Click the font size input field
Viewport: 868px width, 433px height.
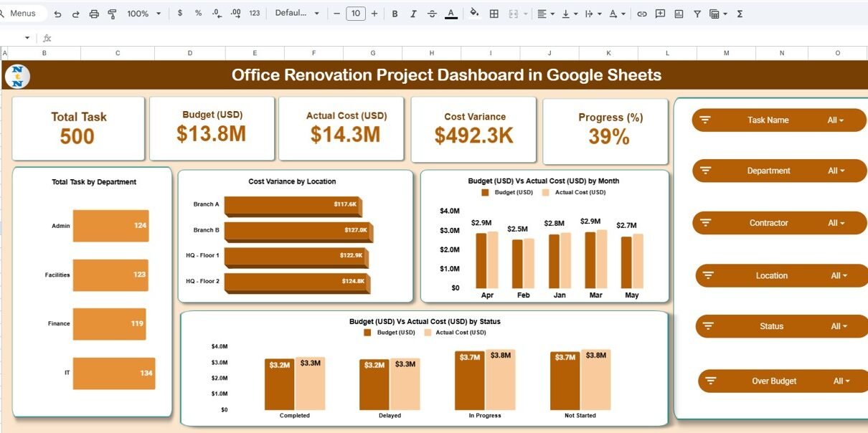(355, 14)
